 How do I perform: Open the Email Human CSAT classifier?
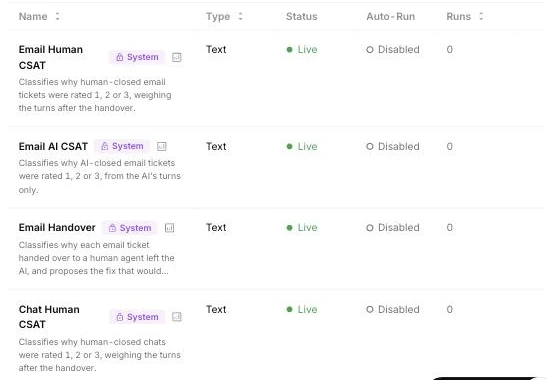(x=51, y=57)
